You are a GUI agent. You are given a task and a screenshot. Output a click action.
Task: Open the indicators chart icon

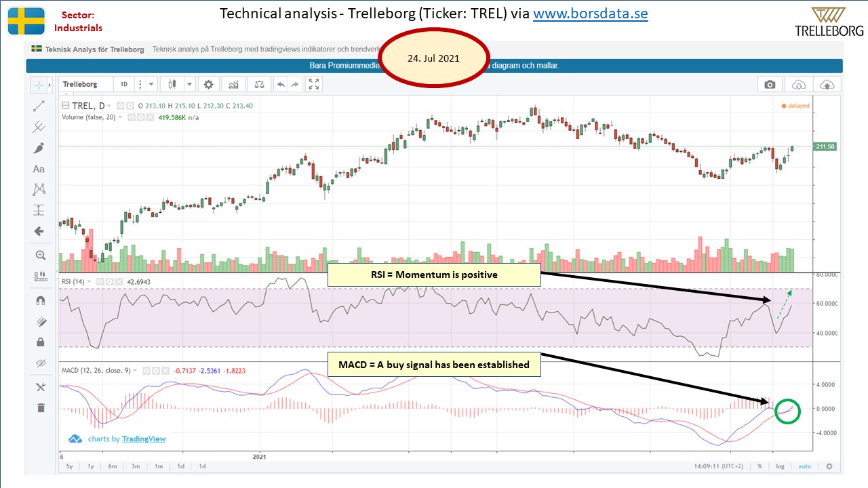pos(234,84)
